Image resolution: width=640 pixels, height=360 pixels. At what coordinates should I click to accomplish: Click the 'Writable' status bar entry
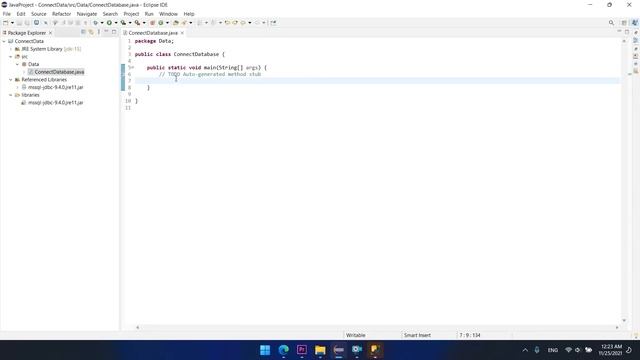click(x=356, y=335)
